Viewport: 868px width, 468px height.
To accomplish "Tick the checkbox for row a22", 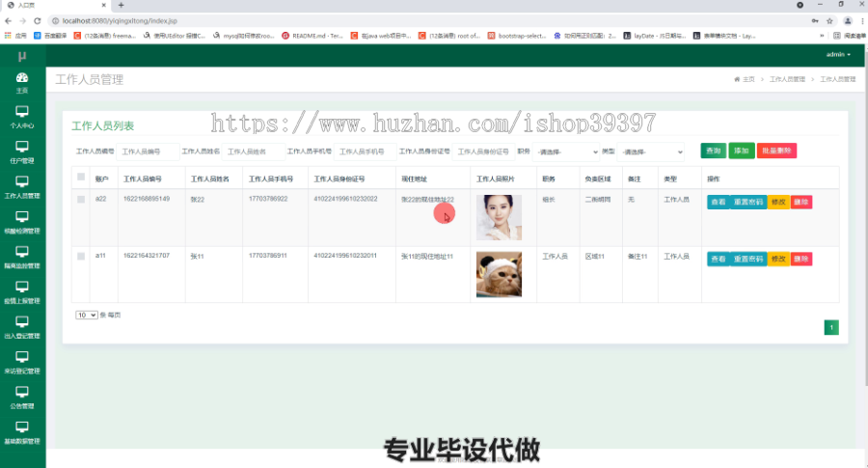I will [81, 200].
